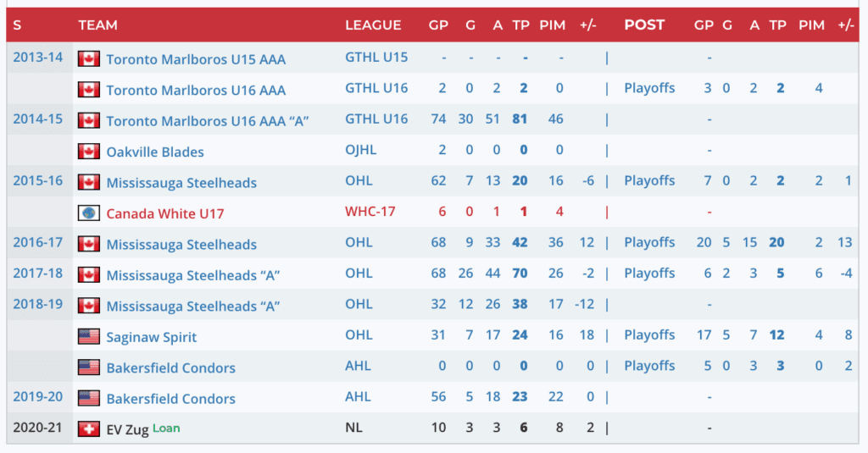Open the EV Zug team link
This screenshot has width=868, height=453.
click(x=127, y=429)
